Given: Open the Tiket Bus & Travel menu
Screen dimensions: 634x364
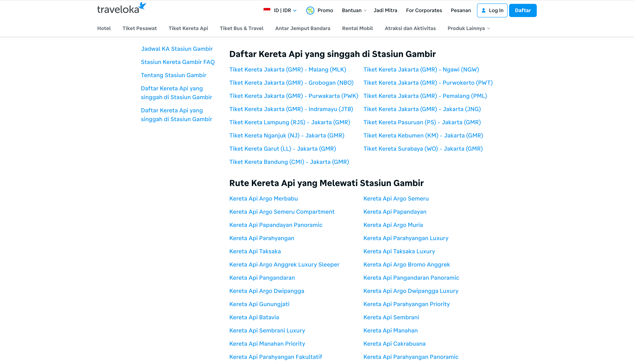Looking at the screenshot, I should click(x=241, y=28).
